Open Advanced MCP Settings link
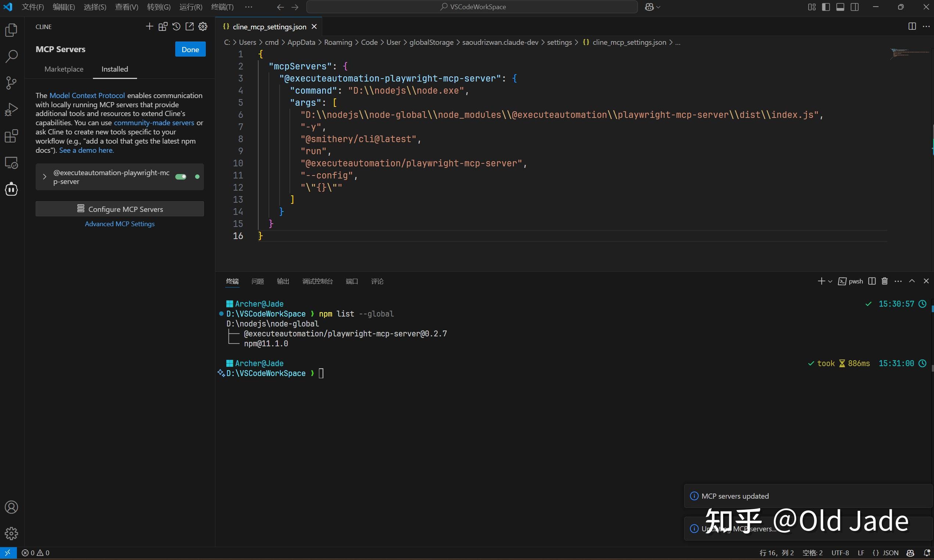The height and width of the screenshot is (560, 934). tap(119, 223)
